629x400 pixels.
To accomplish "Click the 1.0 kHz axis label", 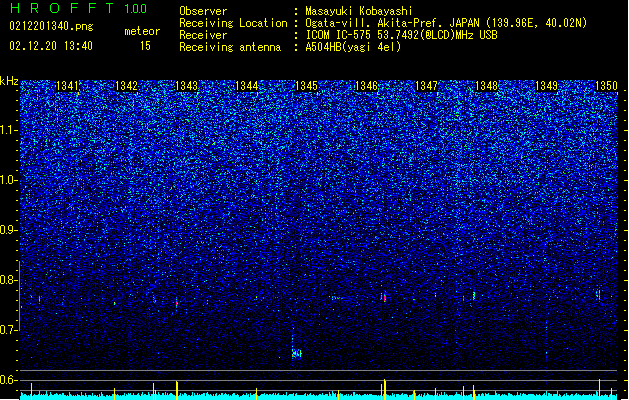I will point(9,180).
